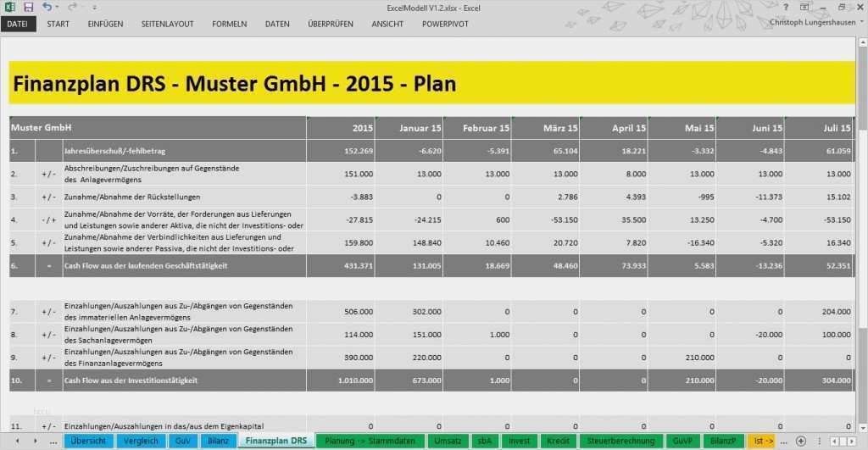Open the Kredit sheet tab
Viewport: 868px width, 450px height.
click(558, 442)
